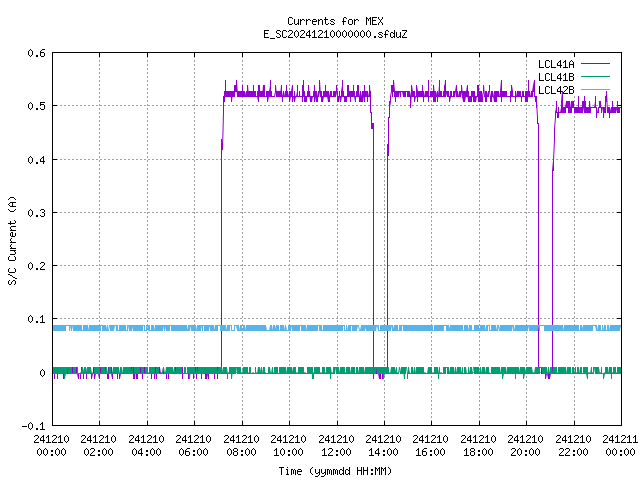This screenshot has width=640, height=480.
Task: Click the LCL41A legend label
Action: pos(556,64)
